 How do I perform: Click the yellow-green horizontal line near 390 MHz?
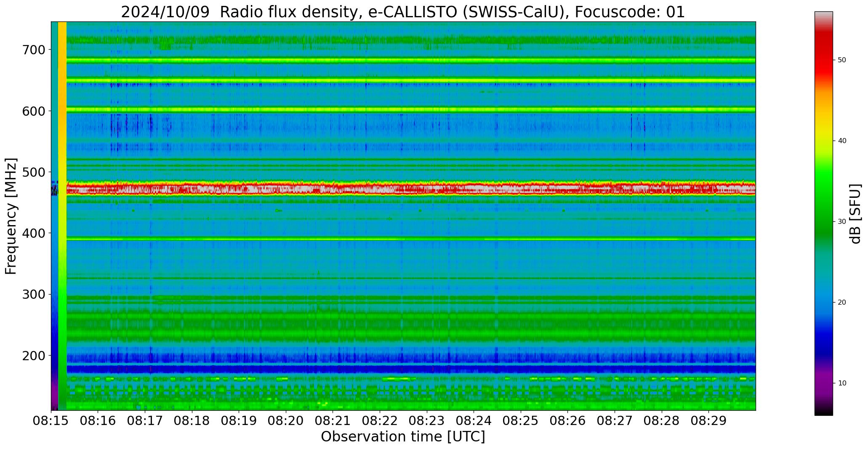[x=411, y=239]
